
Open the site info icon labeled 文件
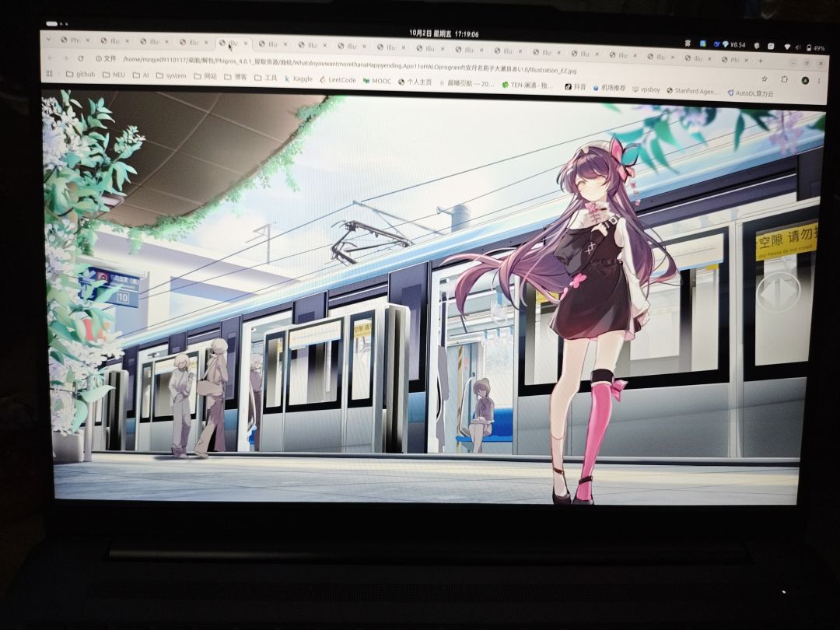click(x=106, y=58)
